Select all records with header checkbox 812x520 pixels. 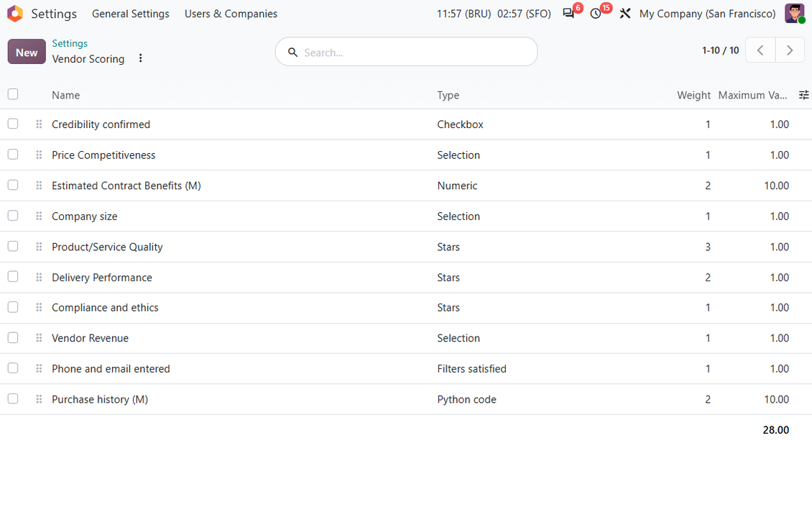[x=13, y=93]
